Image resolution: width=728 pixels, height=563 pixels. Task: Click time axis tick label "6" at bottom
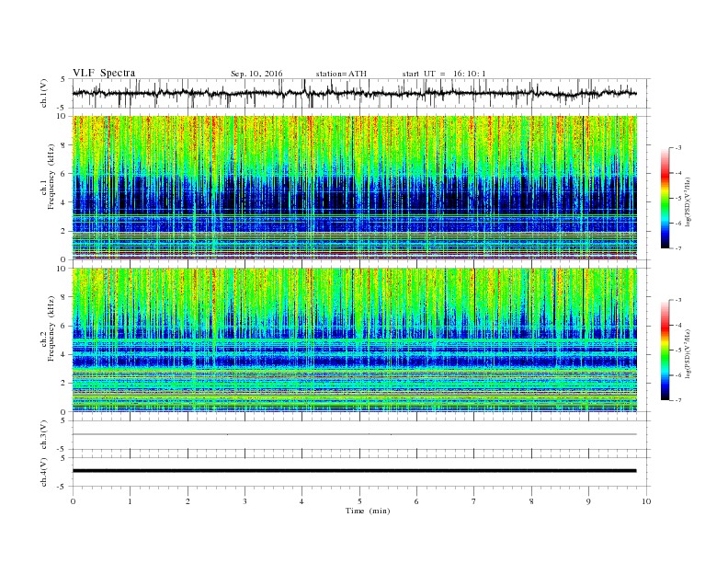point(416,501)
